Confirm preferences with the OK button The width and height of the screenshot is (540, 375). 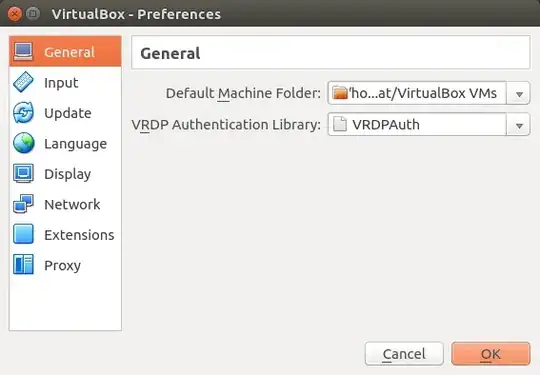[x=490, y=354]
